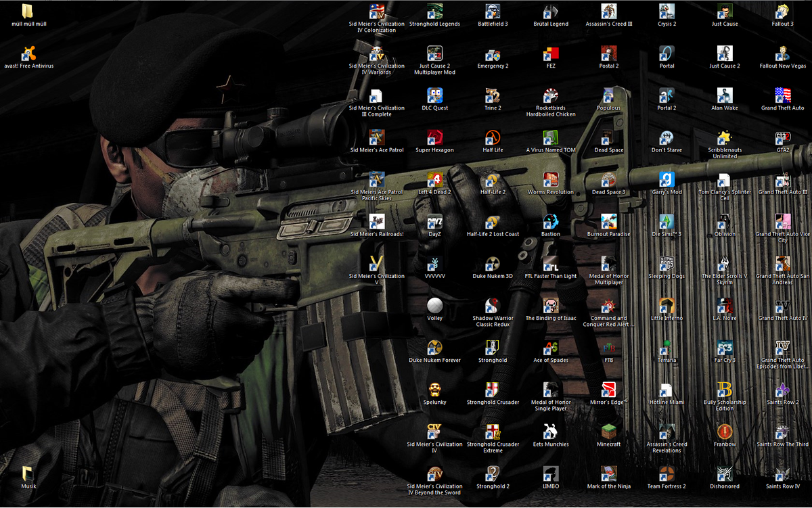Select the Populous shortcut
The width and height of the screenshot is (812, 508).
pyautogui.click(x=609, y=95)
